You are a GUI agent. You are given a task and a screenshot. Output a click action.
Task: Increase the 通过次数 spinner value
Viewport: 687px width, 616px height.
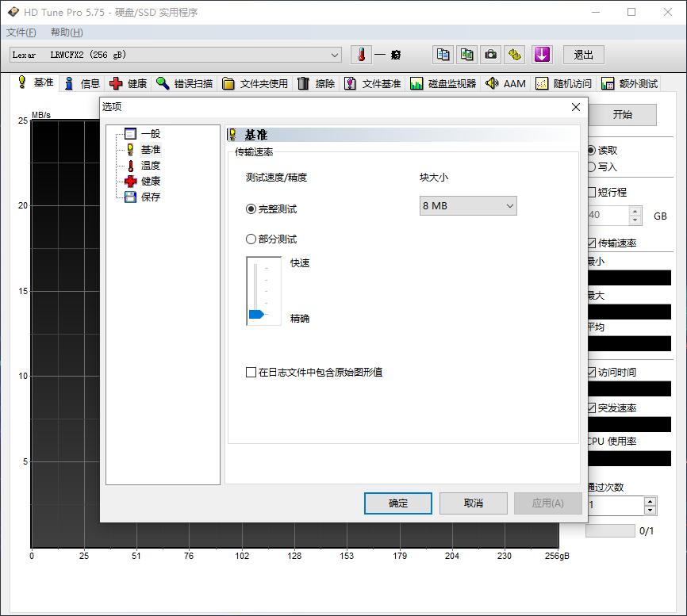point(651,501)
